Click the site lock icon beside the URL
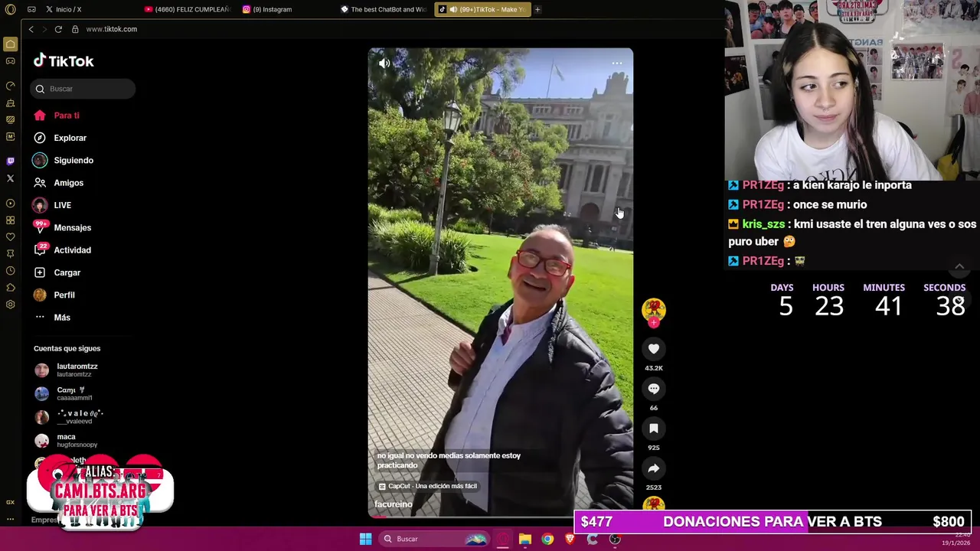Viewport: 980px width, 551px height. pyautogui.click(x=75, y=29)
